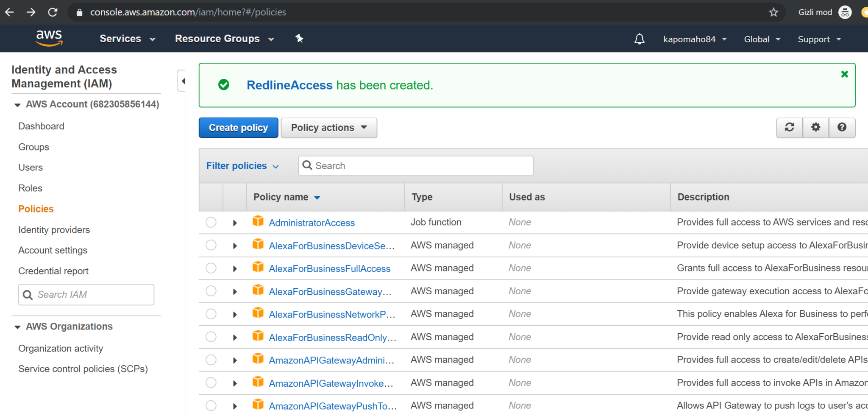Screen dimensions: 868x416
Task: Select the AmazonAPIGatewayAdmini… radio button
Action: point(211,360)
